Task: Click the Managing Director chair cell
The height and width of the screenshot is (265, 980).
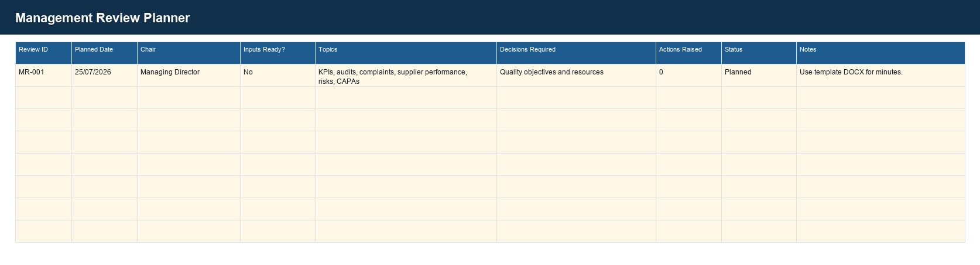Action: pos(189,76)
